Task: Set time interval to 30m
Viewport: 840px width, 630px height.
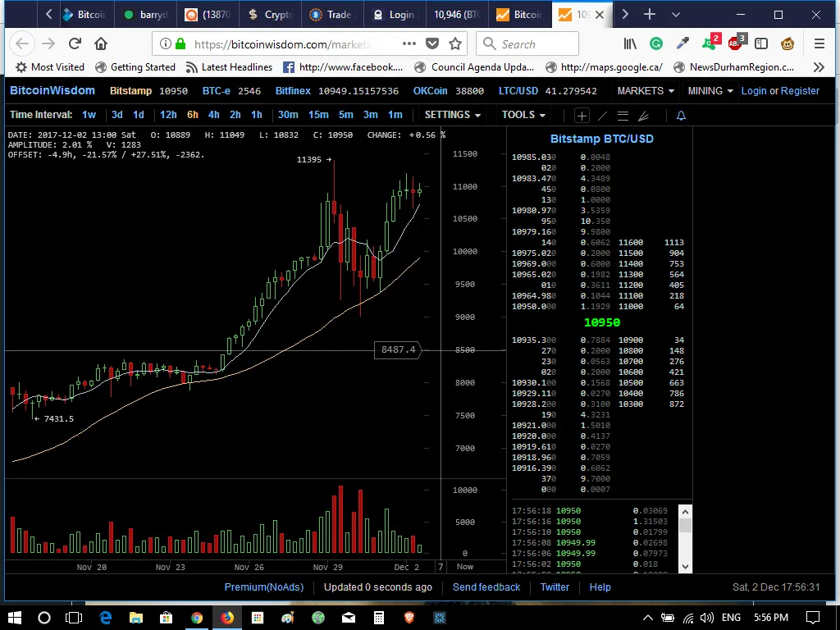Action: click(x=288, y=115)
